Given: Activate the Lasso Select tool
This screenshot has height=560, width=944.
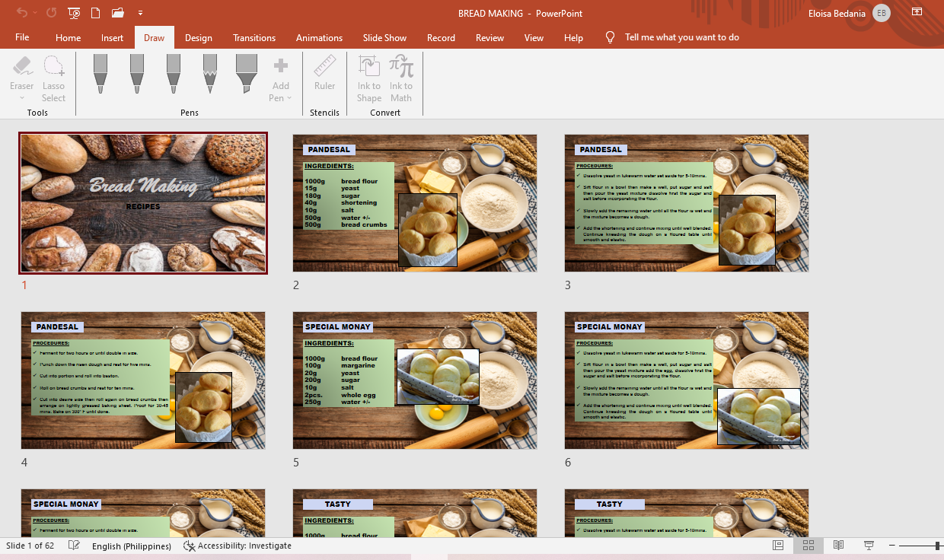Looking at the screenshot, I should (53, 78).
